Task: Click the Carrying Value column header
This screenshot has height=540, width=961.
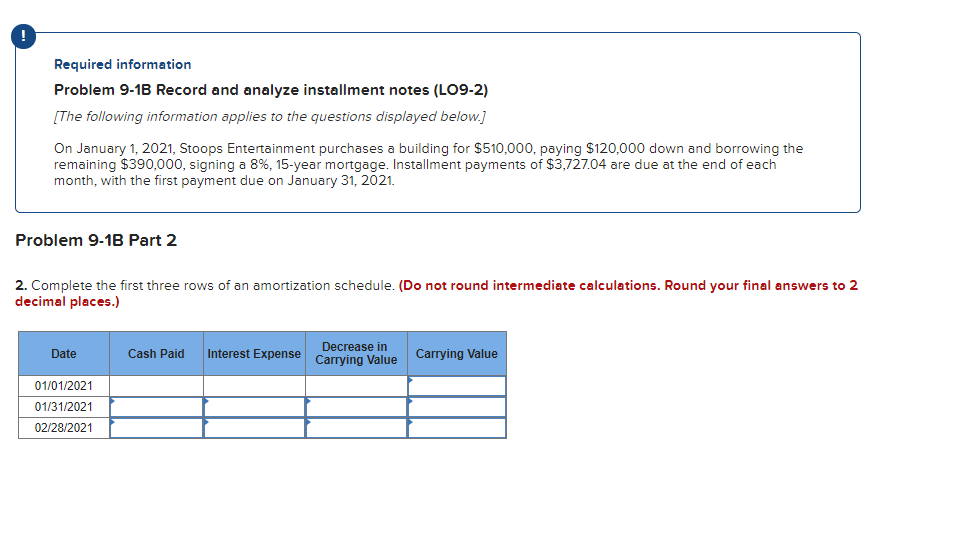Action: pyautogui.click(x=457, y=354)
